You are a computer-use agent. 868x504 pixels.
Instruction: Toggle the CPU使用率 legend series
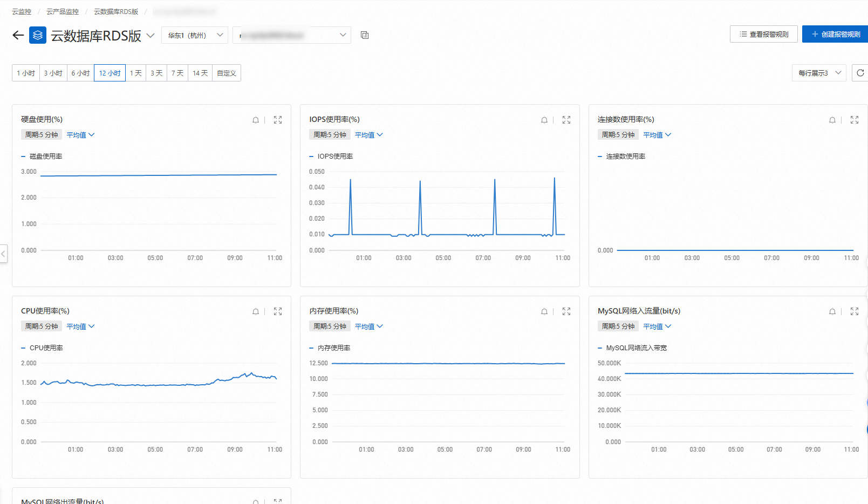pyautogui.click(x=42, y=348)
